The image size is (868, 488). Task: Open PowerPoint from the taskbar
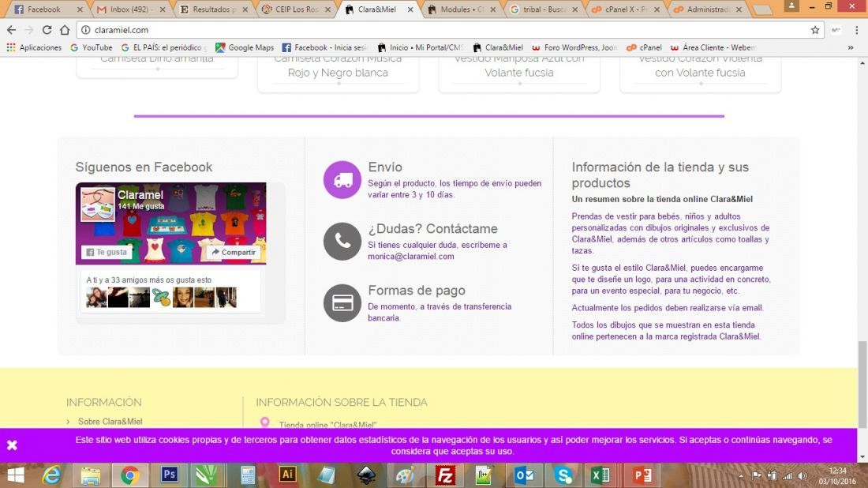tap(642, 475)
